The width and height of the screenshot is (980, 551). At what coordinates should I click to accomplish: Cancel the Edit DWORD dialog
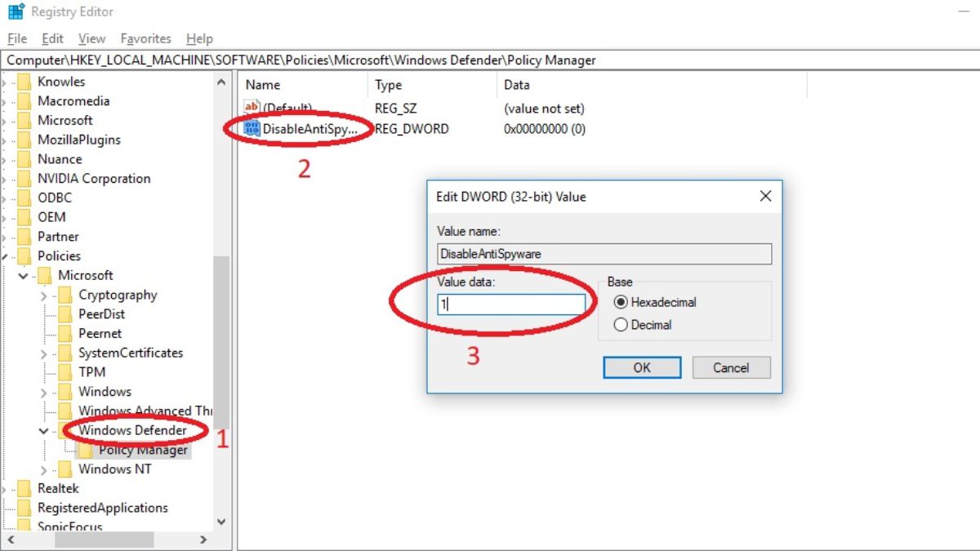731,367
